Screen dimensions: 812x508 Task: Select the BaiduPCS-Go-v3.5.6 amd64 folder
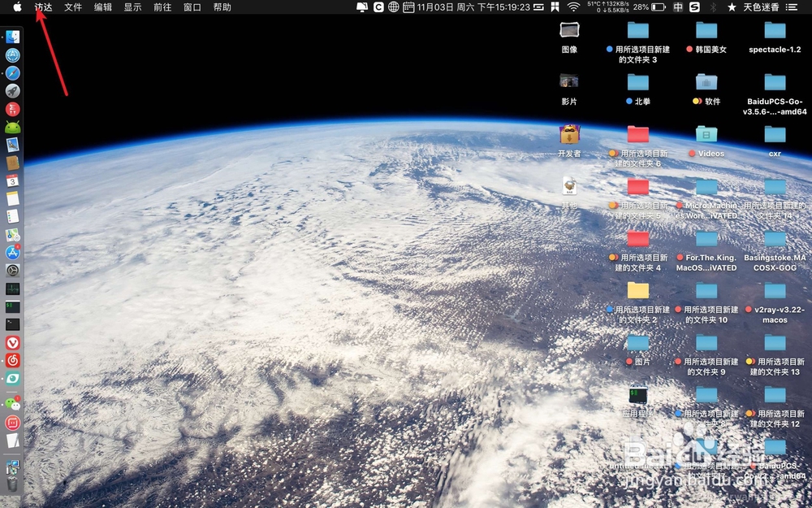pyautogui.click(x=775, y=82)
